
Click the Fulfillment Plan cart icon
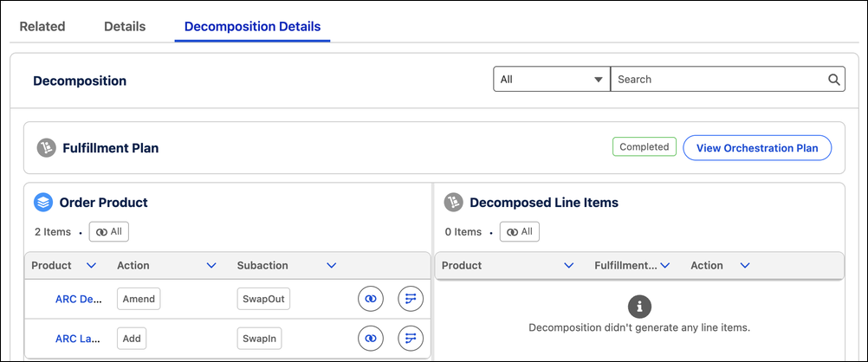click(x=47, y=148)
